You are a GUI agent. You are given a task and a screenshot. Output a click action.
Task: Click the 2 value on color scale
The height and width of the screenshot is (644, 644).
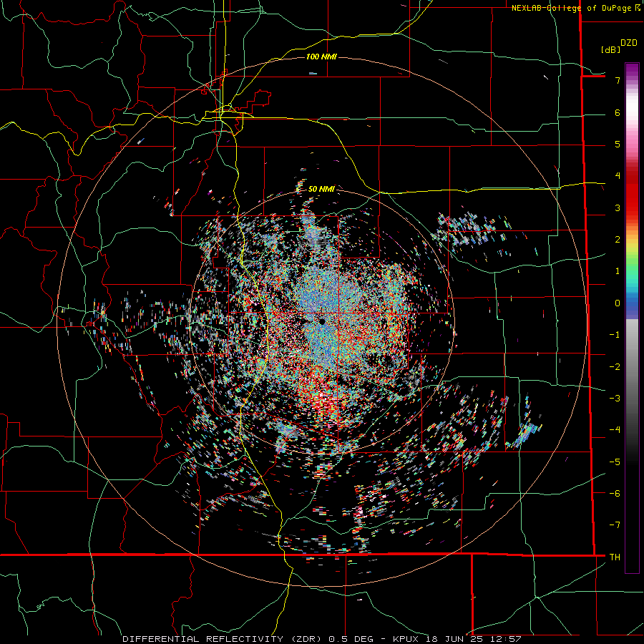(618, 240)
